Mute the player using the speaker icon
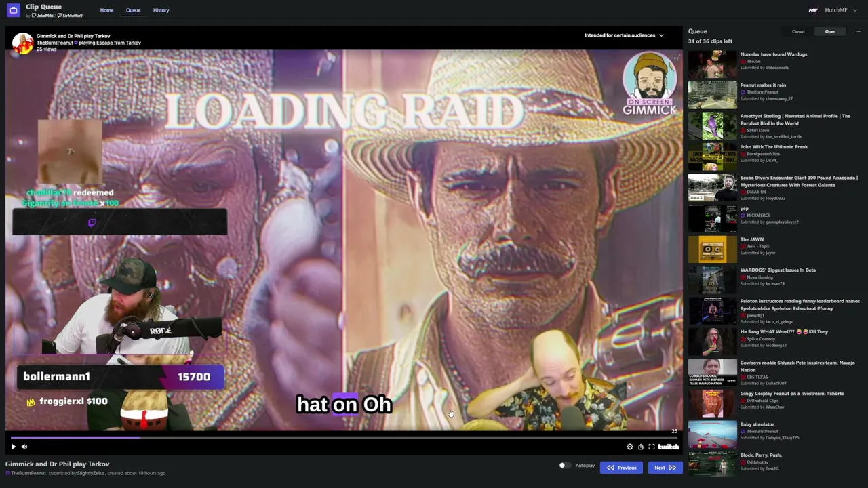Screen dimensions: 868x488 (24, 447)
